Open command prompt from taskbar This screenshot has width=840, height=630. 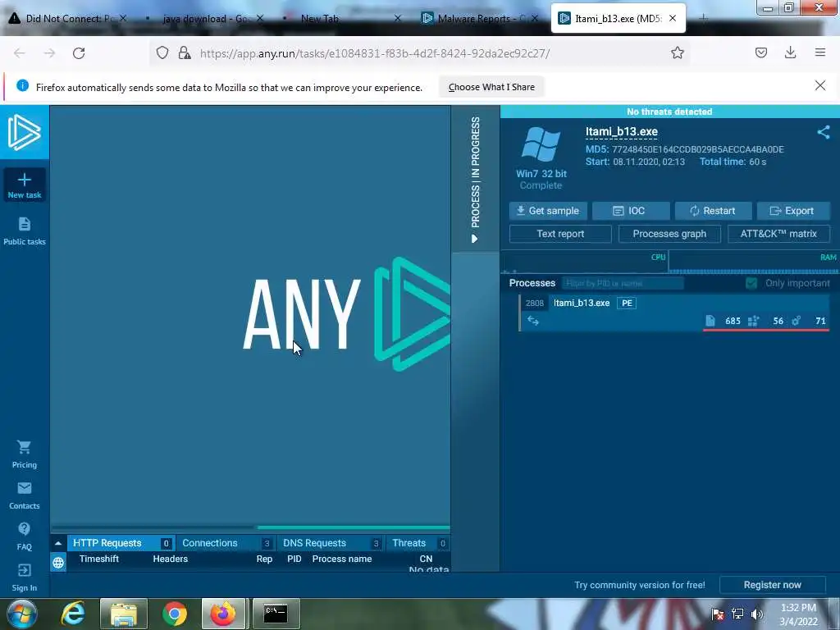point(276,614)
